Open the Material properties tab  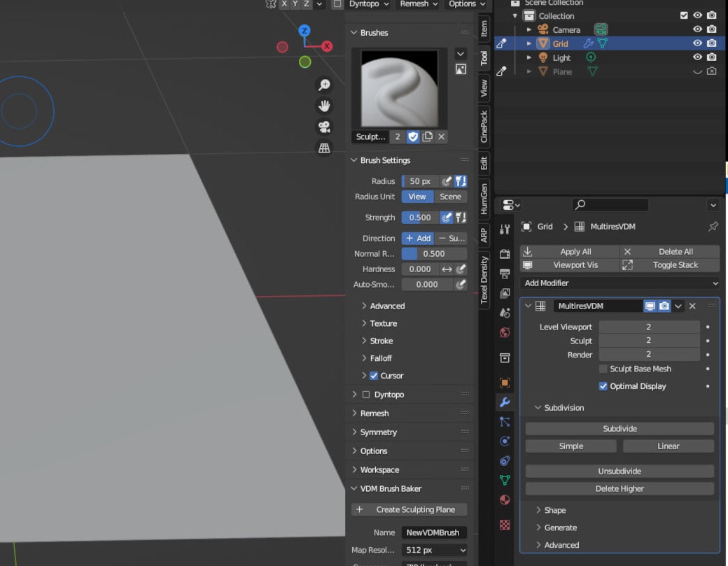[x=505, y=500]
